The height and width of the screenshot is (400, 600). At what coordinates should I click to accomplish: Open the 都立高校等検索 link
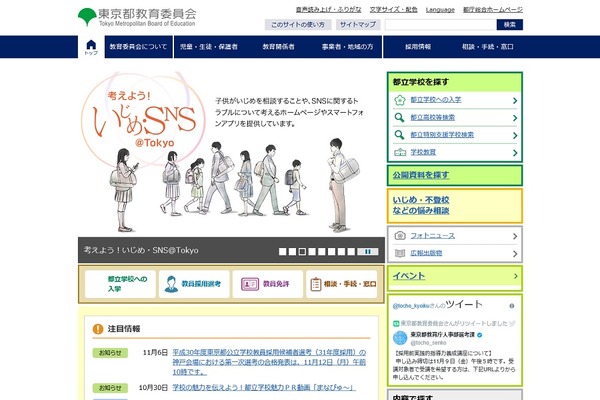(432, 118)
